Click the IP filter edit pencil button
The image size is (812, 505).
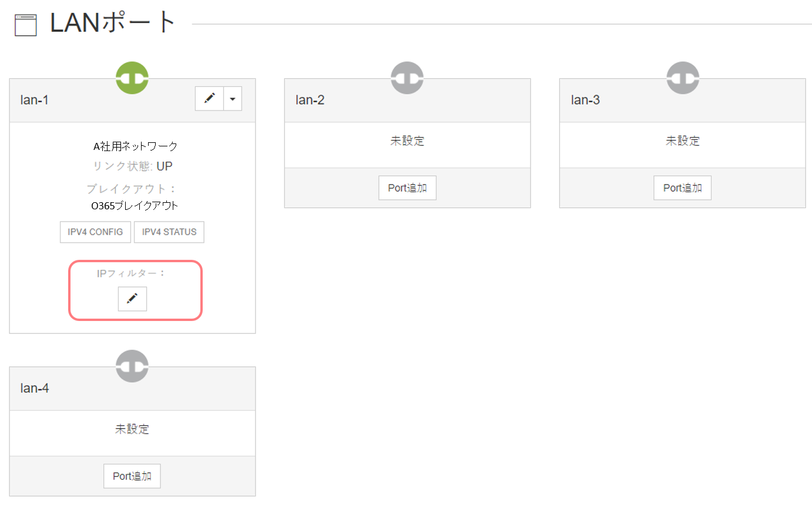click(x=132, y=299)
